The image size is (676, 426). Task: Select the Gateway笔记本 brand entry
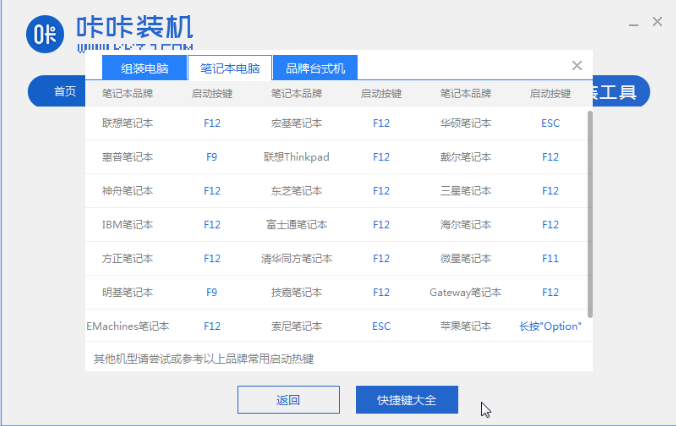[x=465, y=292]
